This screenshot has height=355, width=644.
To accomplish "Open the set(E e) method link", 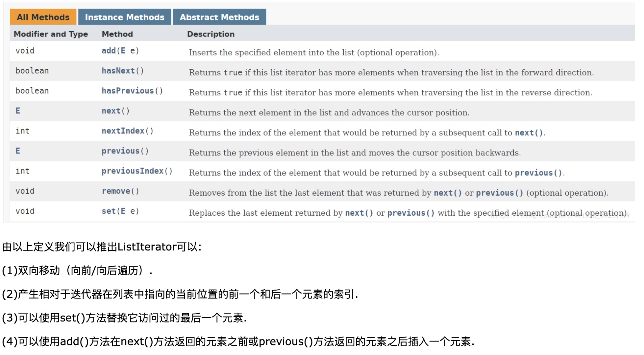I will pyautogui.click(x=109, y=211).
